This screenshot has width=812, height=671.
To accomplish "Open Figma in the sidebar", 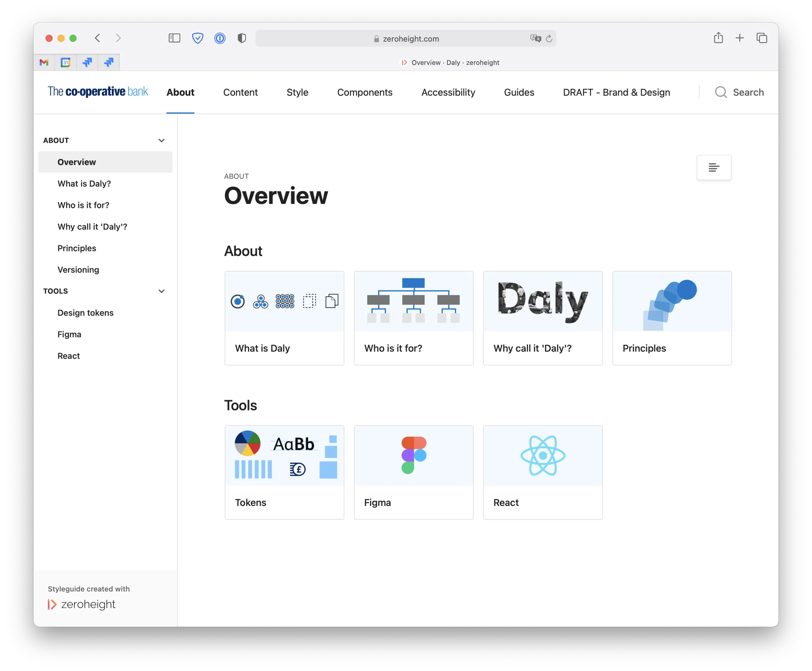I will [70, 334].
